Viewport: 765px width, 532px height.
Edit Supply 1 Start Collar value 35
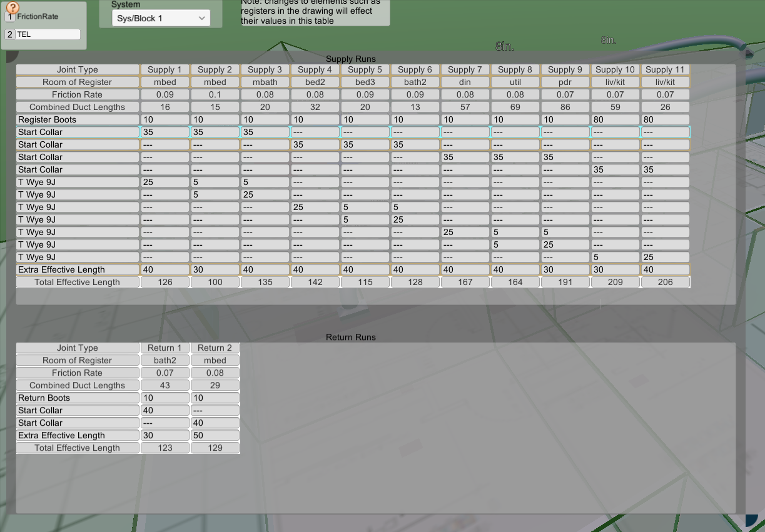tap(165, 132)
